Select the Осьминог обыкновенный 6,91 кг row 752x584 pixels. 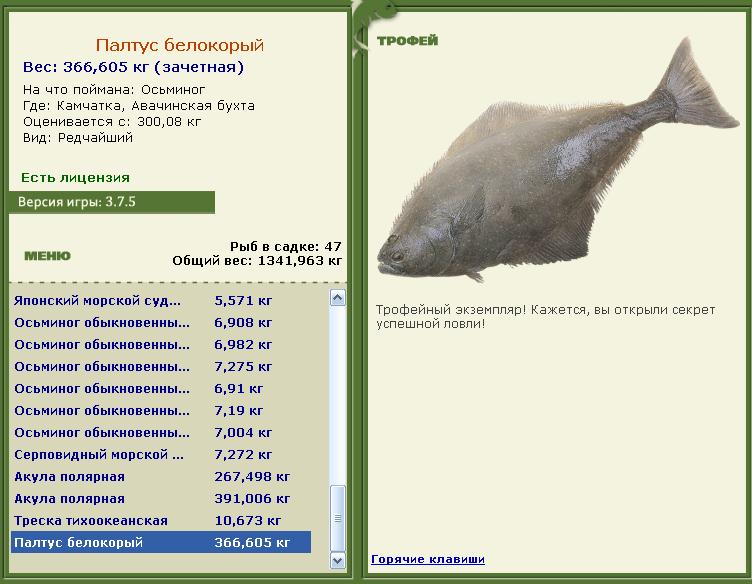tap(161, 389)
